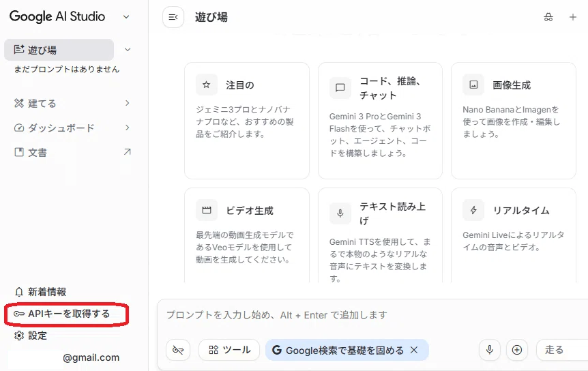Click the Google G logo in chip
The height and width of the screenshot is (371, 588).
277,350
